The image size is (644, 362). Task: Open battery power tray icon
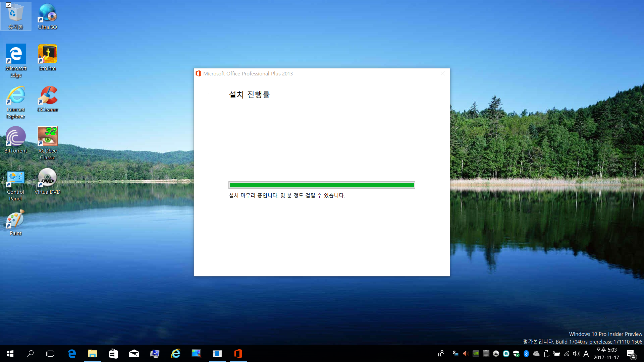[x=556, y=354]
